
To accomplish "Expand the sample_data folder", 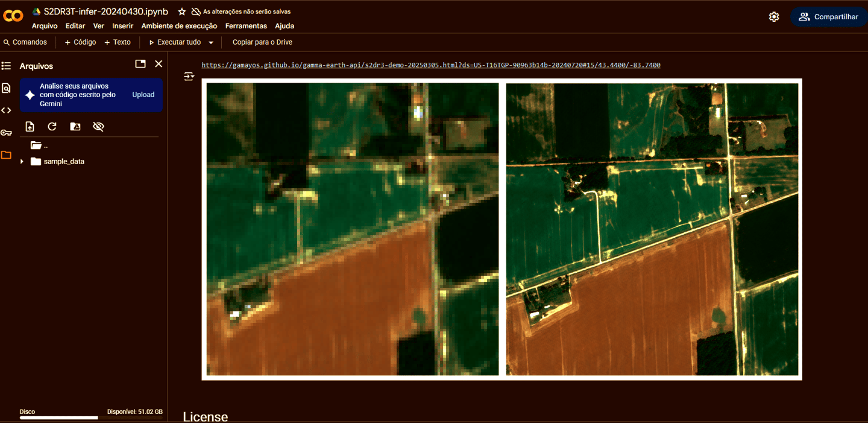I will pyautogui.click(x=22, y=162).
